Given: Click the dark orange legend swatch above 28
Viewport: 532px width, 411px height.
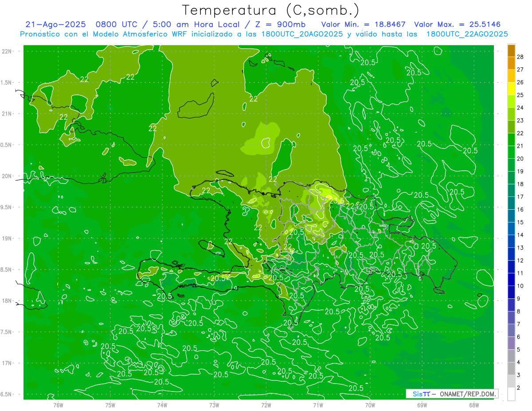Looking at the screenshot, I should click(511, 51).
